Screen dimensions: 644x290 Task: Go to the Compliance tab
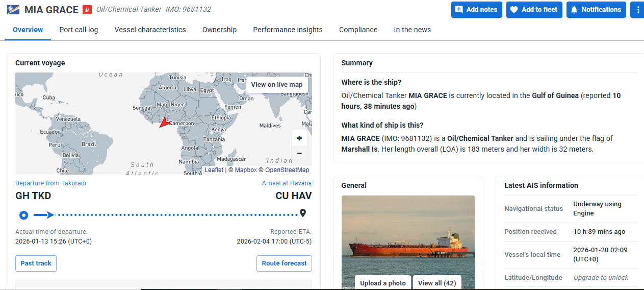point(358,30)
